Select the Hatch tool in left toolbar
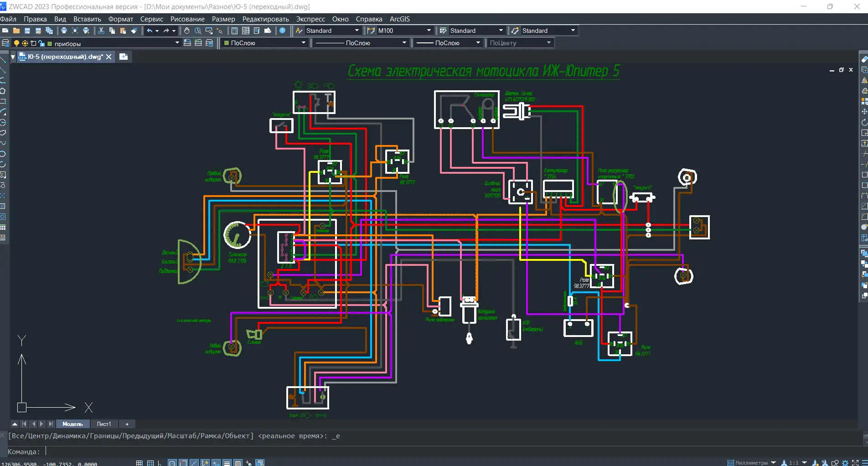 tap(3, 206)
